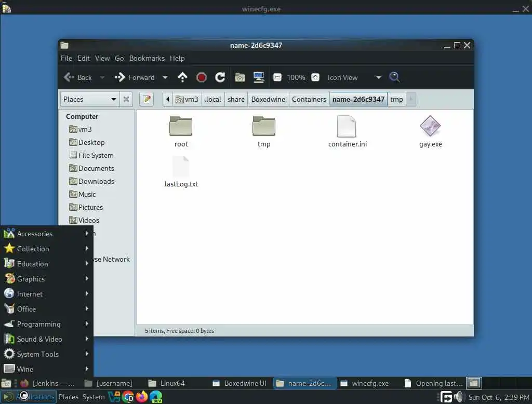Go up to parent folder

tap(182, 77)
